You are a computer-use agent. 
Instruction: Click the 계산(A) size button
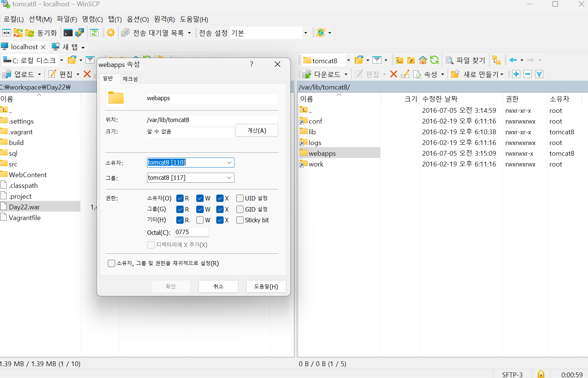tap(257, 131)
